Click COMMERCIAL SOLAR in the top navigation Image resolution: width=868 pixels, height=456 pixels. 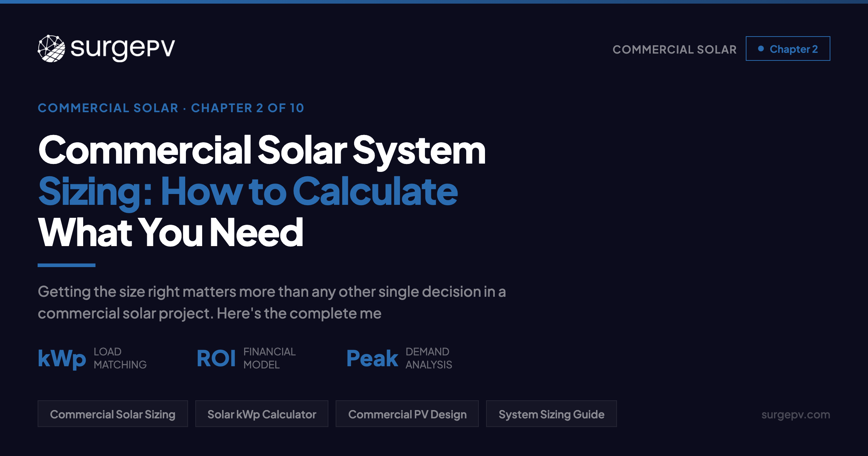tap(675, 49)
